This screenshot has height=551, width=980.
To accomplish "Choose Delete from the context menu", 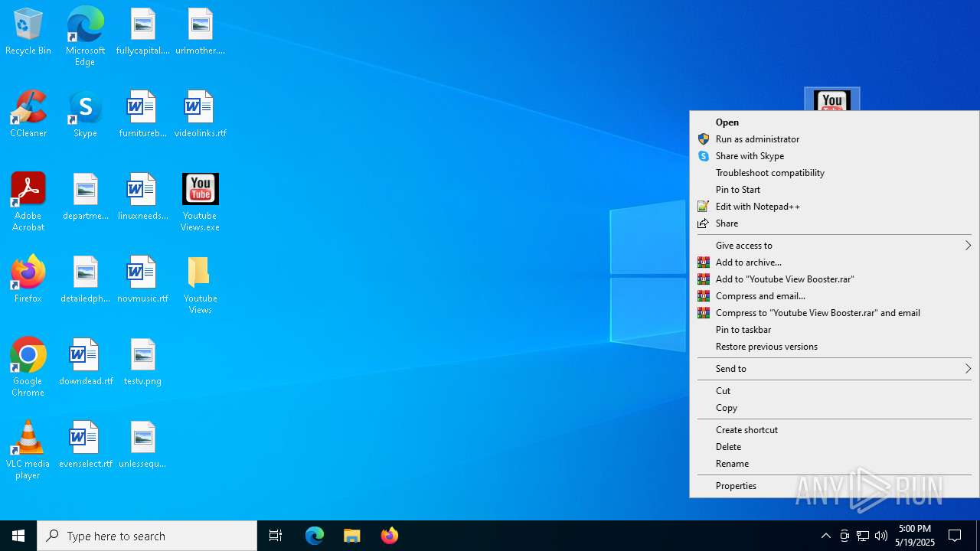I will [x=835, y=447].
